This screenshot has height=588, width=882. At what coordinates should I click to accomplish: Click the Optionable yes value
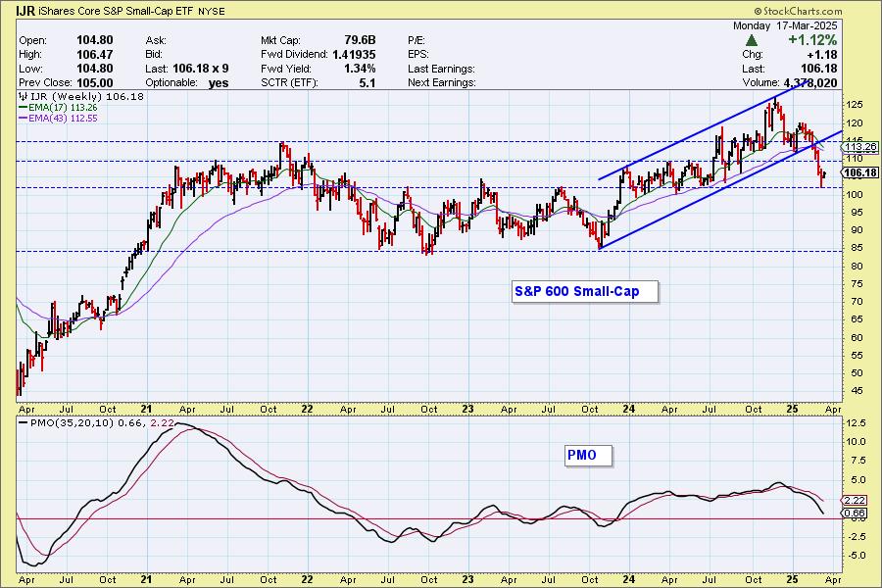[x=219, y=82]
